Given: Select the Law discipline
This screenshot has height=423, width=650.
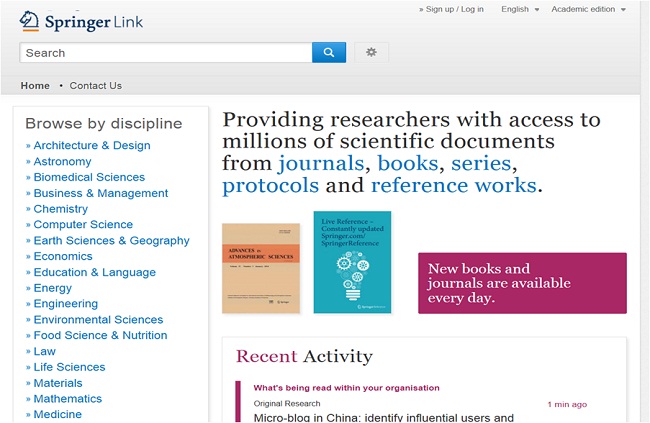Looking at the screenshot, I should coord(45,351).
